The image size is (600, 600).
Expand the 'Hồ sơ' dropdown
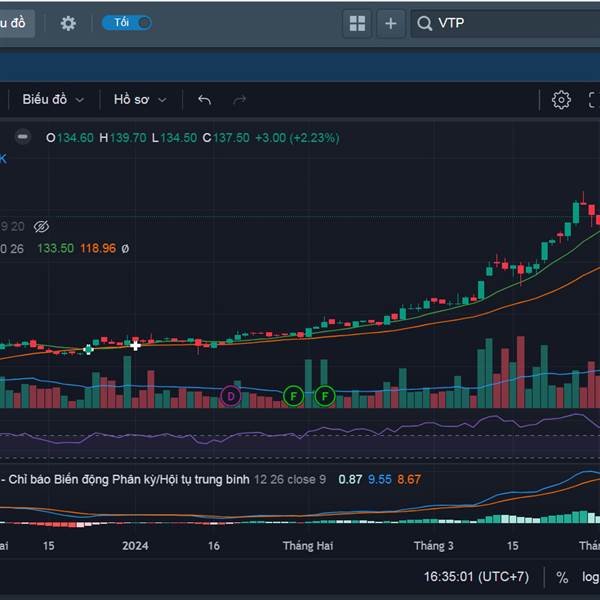[x=139, y=100]
